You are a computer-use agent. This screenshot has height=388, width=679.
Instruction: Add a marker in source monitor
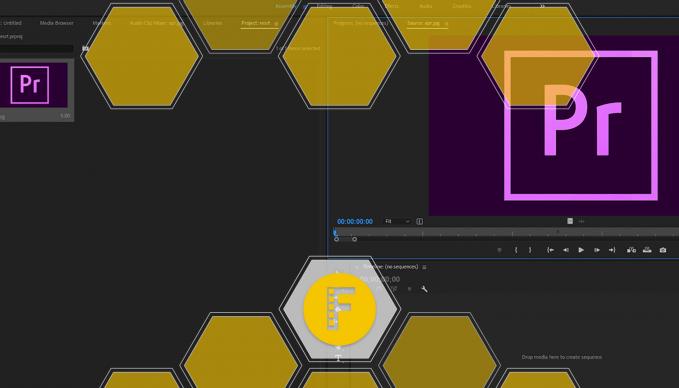[x=499, y=250]
